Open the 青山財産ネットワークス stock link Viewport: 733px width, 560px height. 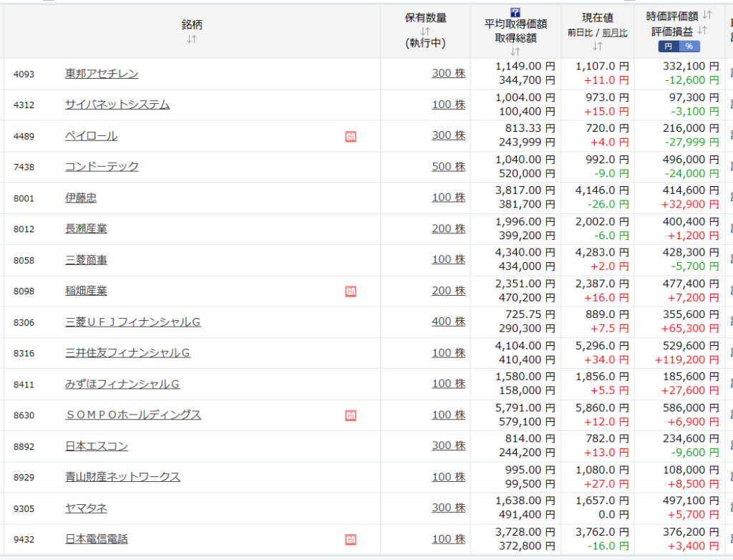[x=122, y=477]
